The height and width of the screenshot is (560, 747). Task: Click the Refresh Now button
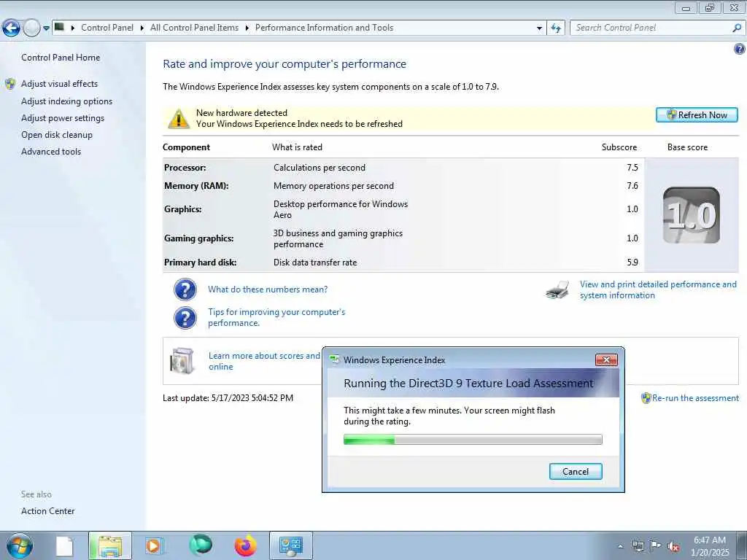697,115
